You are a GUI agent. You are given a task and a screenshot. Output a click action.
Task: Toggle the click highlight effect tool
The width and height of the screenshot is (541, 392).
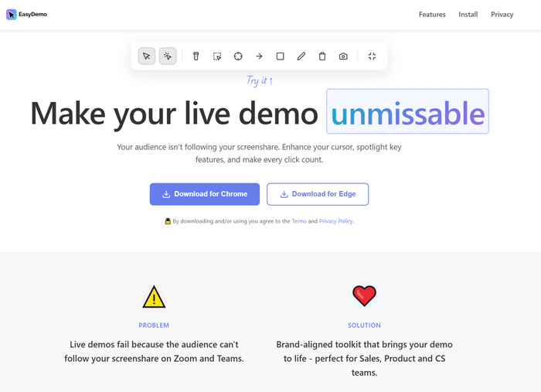point(168,56)
